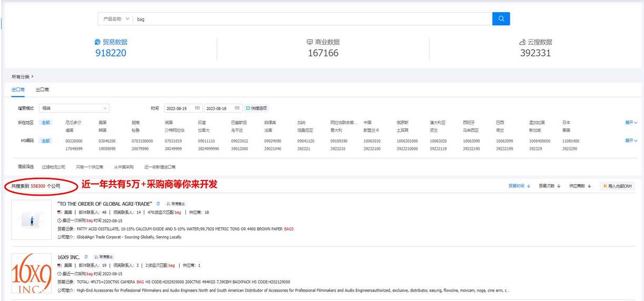The height and width of the screenshot is (301, 644).
Task: Click the 贸易时间 sort arrow
Action: (528, 186)
